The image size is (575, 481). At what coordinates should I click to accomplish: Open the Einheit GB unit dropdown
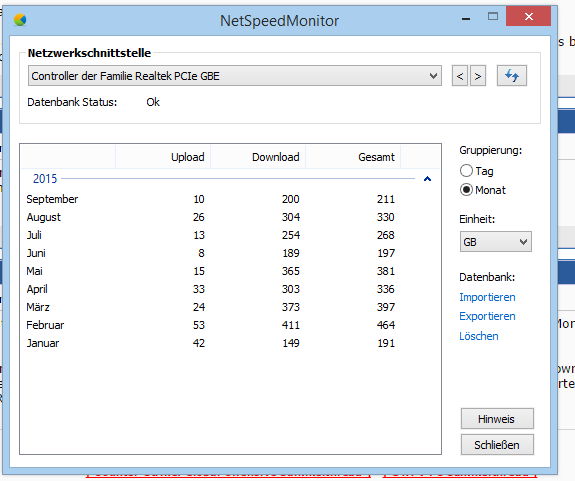tap(495, 242)
